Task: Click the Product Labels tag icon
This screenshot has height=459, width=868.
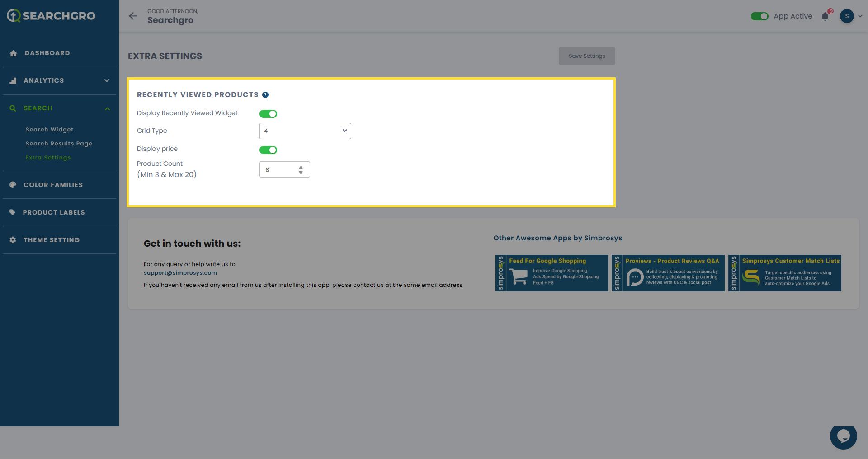Action: 13,212
